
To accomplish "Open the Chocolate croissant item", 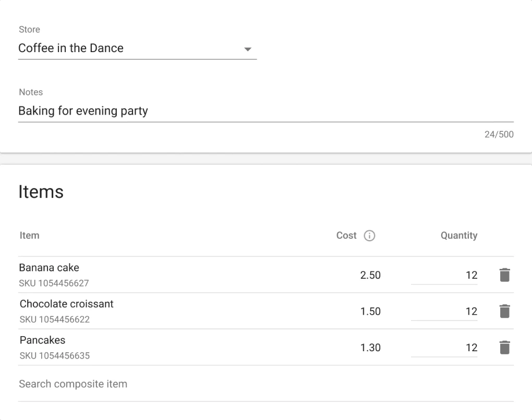I will (66, 304).
